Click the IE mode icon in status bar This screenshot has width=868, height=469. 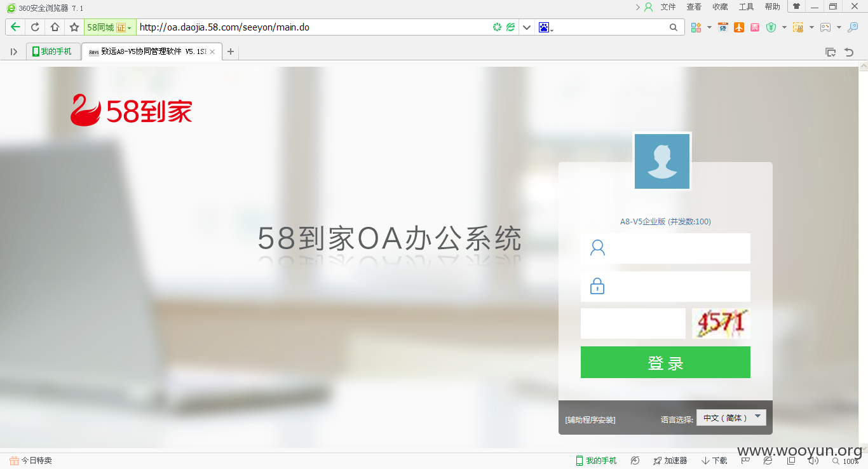tap(768, 461)
